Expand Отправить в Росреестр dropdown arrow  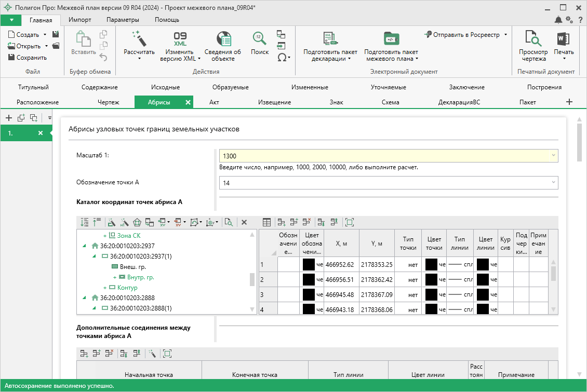[505, 35]
